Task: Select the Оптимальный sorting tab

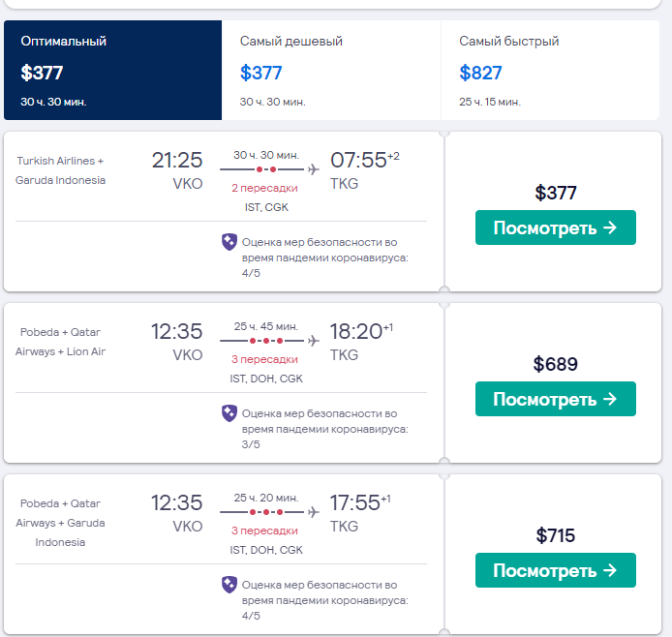Action: click(113, 71)
